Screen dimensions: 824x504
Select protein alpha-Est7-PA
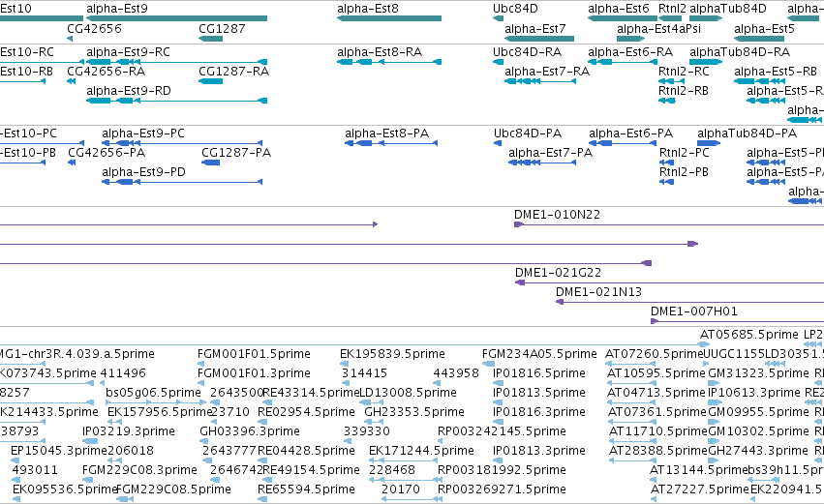(x=550, y=153)
